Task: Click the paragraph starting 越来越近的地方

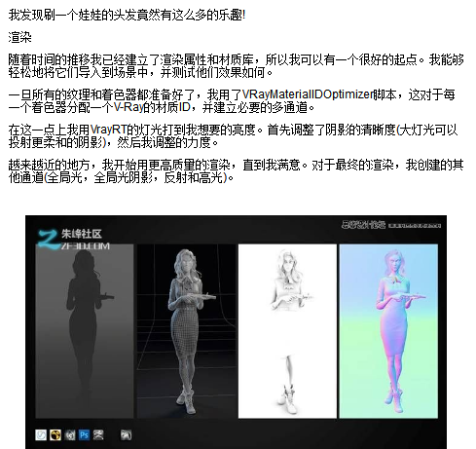Action: click(x=237, y=171)
